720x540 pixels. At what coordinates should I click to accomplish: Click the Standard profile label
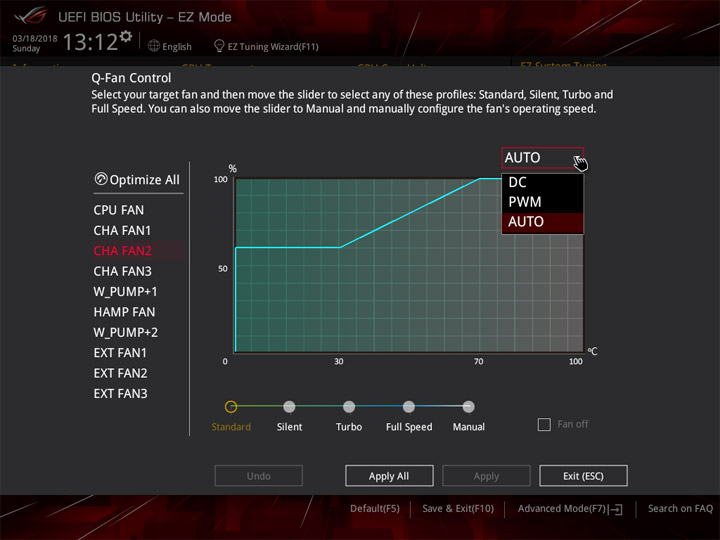231,427
